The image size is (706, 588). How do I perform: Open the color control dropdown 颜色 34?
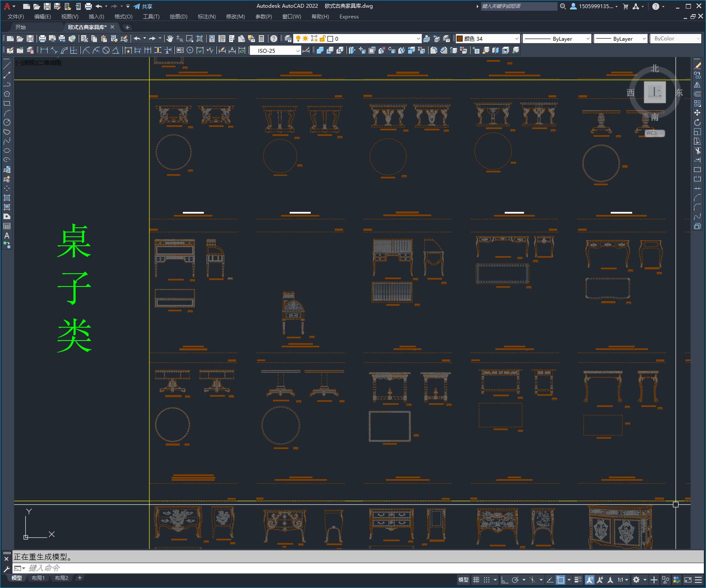(488, 39)
